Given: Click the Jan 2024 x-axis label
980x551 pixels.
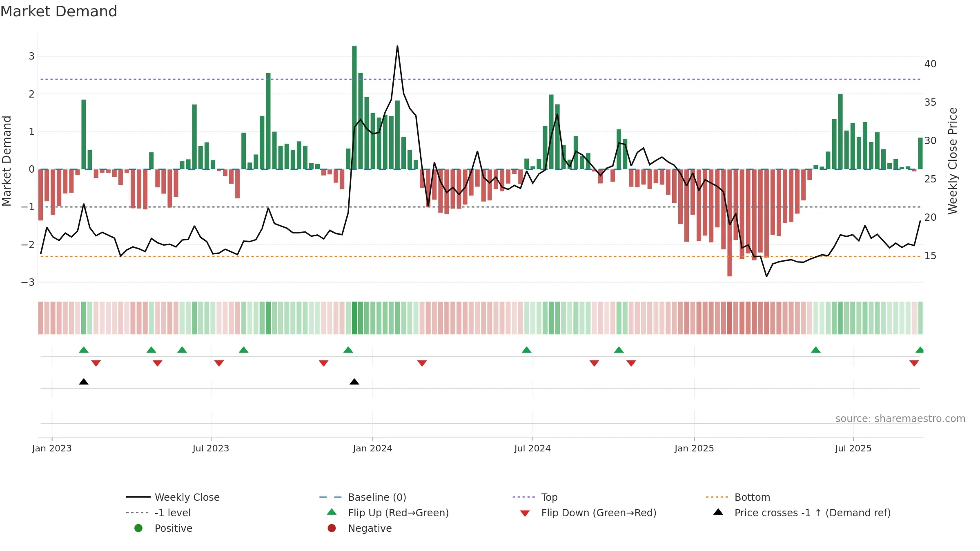Looking at the screenshot, I should coord(373,449).
